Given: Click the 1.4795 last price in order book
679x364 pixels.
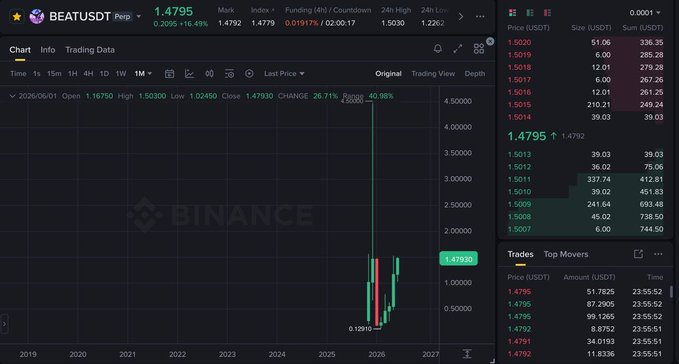Looking at the screenshot, I should point(527,136).
